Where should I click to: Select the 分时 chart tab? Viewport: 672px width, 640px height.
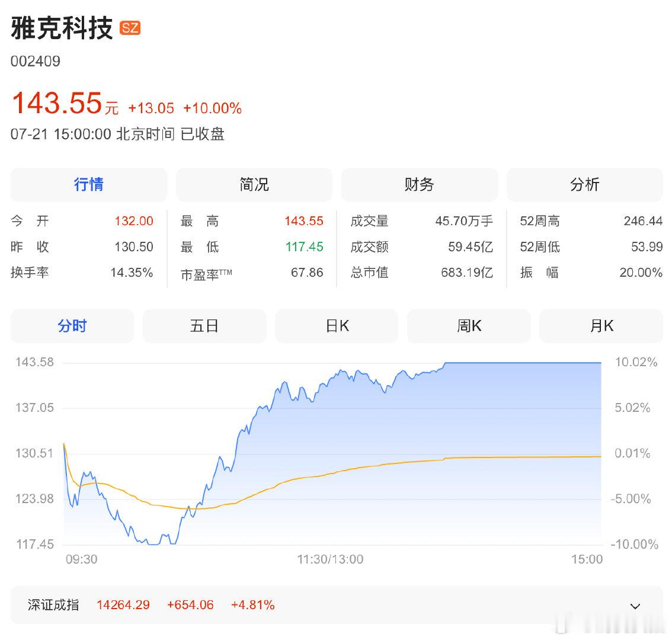[72, 326]
